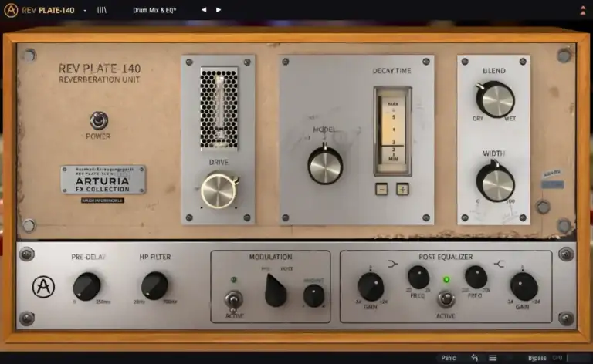This screenshot has width=593, height=364.
Task: Click the Post Equalizer low FREQ knob
Action: [x=418, y=277]
